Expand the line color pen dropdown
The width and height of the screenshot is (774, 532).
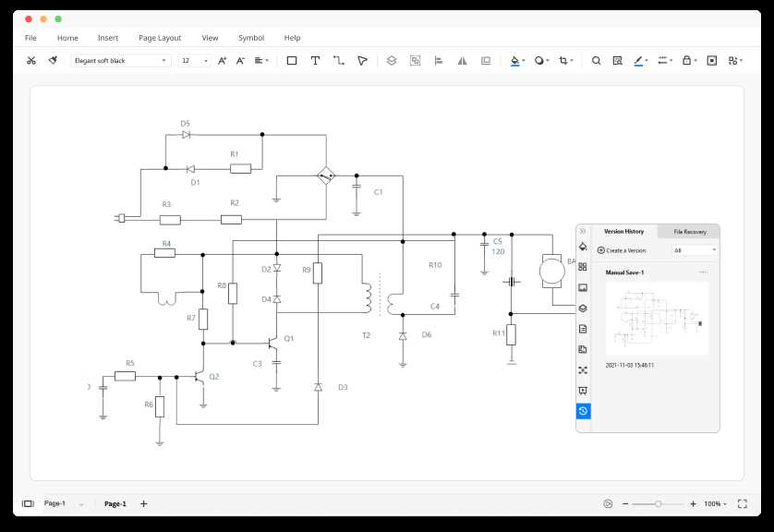(647, 61)
